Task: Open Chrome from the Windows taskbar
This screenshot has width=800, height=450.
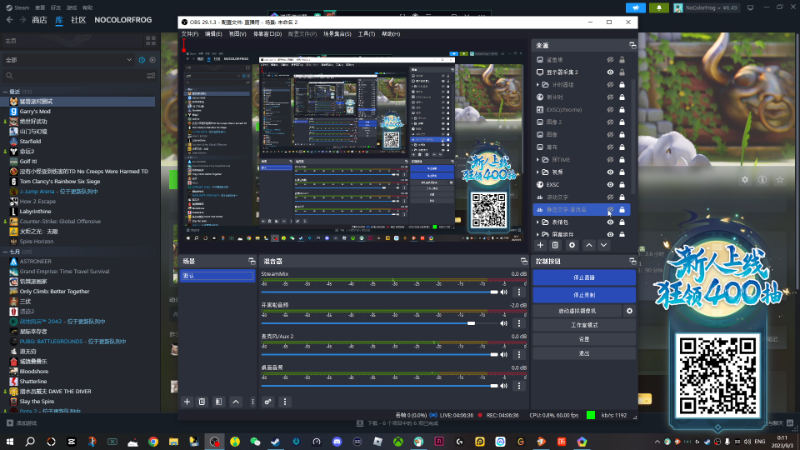Action: coord(153,442)
